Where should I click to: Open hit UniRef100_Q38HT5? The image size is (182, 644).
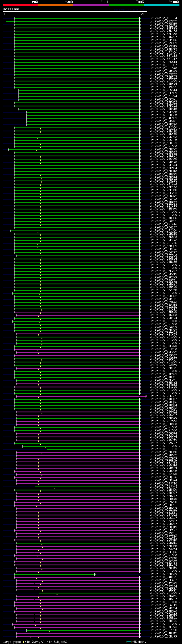[163, 24]
